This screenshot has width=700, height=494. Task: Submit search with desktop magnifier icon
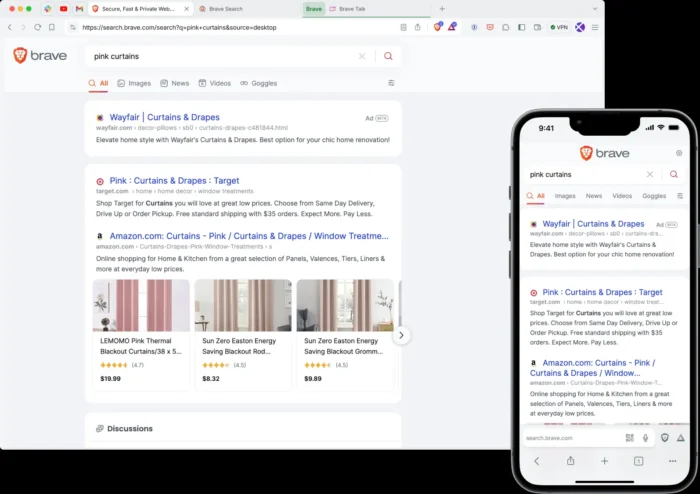click(388, 56)
